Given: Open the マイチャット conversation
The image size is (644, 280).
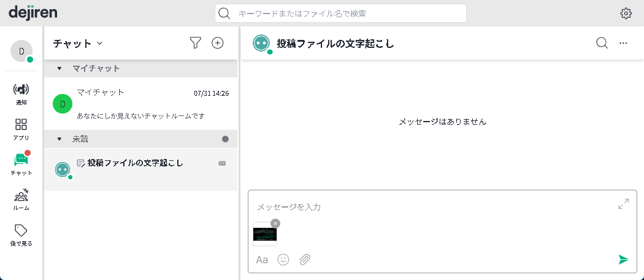Looking at the screenshot, I should [x=140, y=103].
